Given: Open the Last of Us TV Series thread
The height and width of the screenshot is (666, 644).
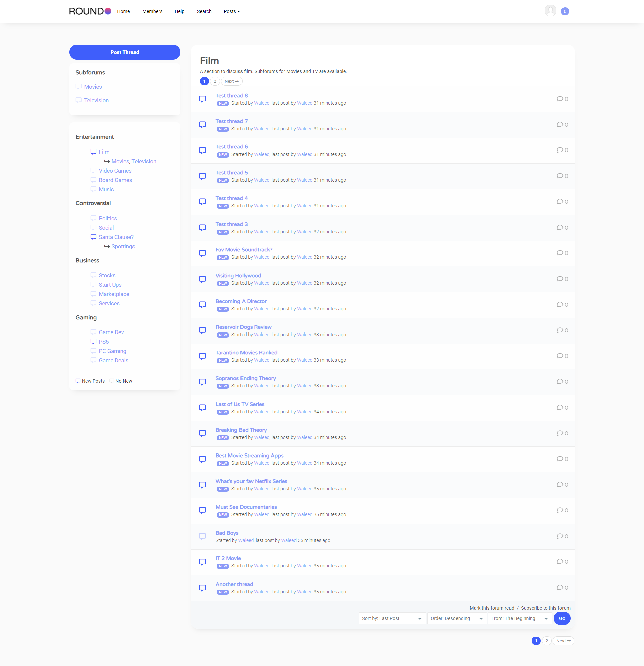Looking at the screenshot, I should click(x=240, y=404).
